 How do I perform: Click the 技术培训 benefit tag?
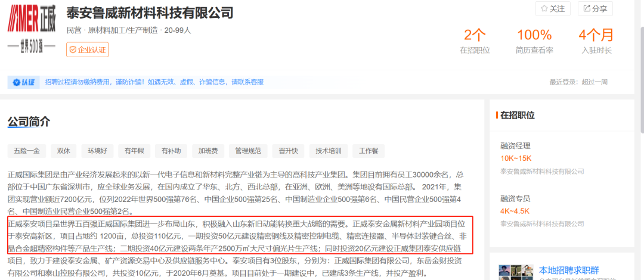(x=329, y=151)
